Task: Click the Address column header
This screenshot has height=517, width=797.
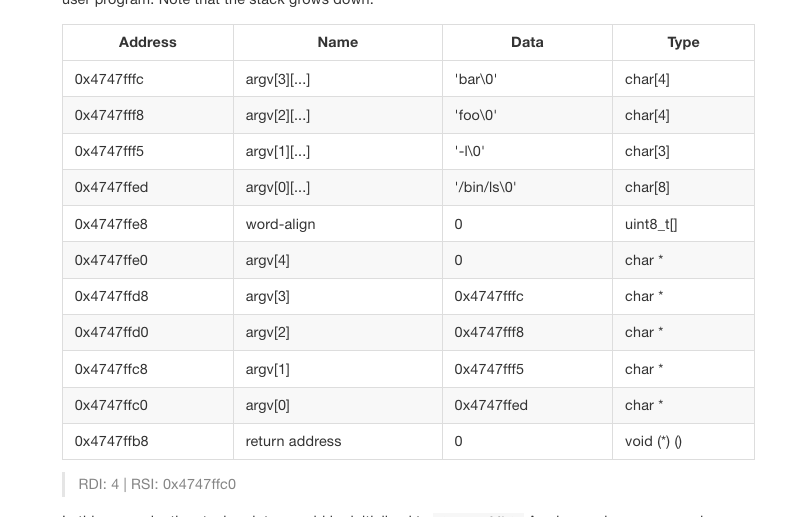Action: (147, 42)
